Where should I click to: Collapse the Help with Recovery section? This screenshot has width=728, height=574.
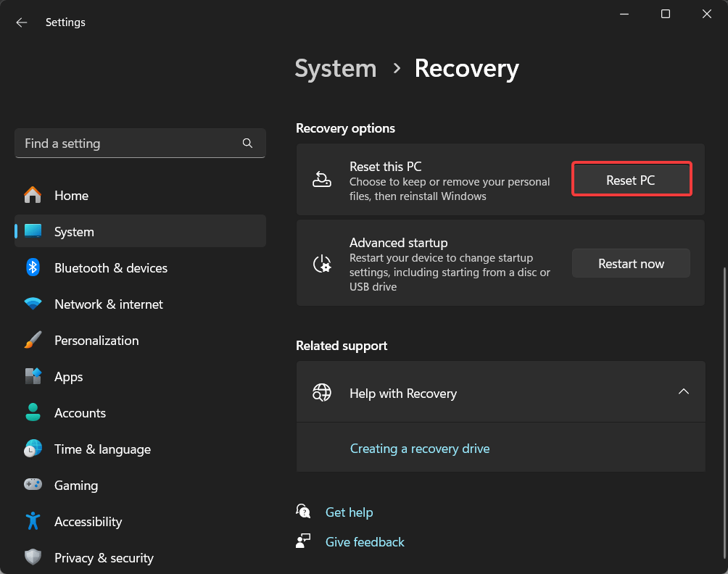(x=683, y=392)
